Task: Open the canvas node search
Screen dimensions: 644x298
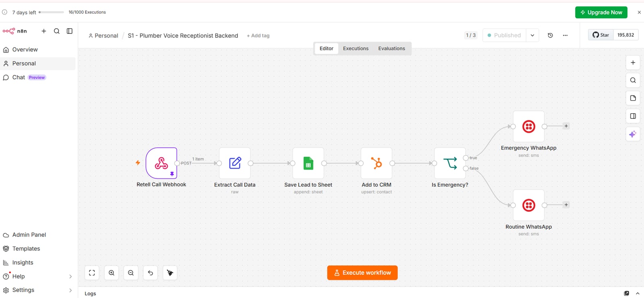Action: pos(633,80)
